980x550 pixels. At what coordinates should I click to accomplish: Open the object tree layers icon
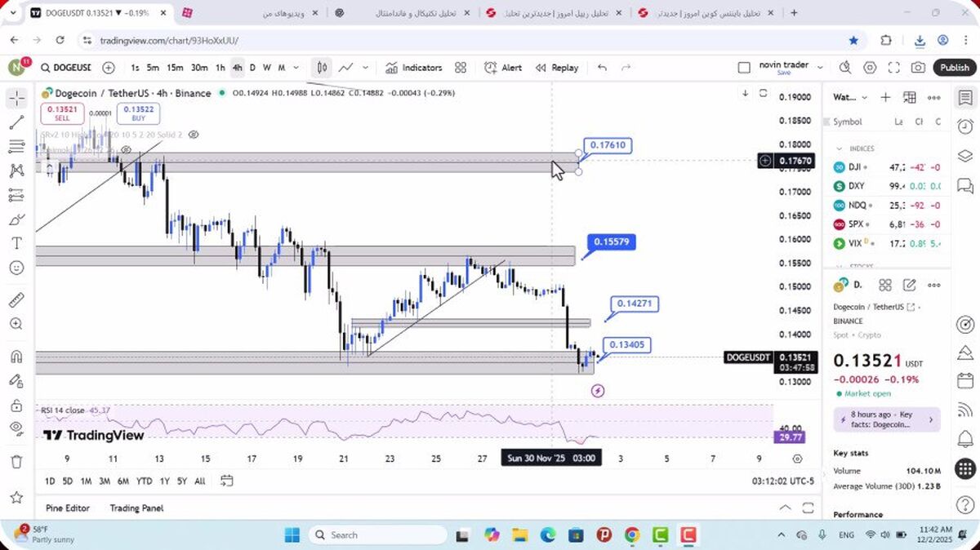(965, 156)
